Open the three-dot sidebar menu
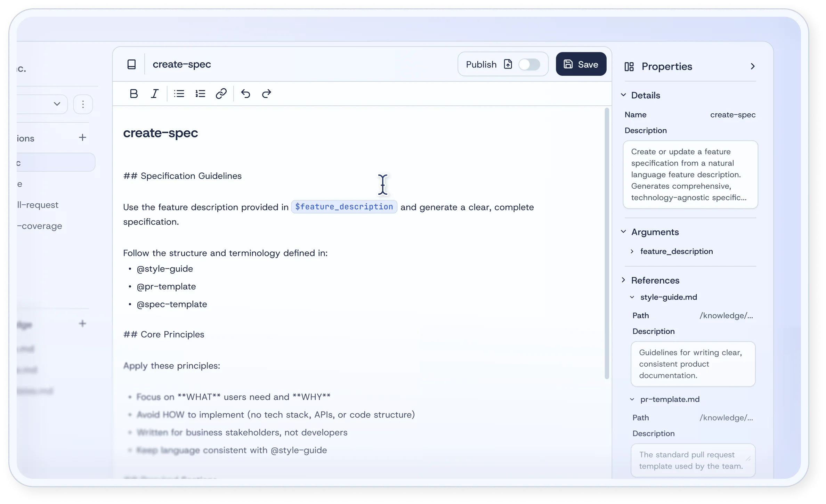 click(83, 104)
